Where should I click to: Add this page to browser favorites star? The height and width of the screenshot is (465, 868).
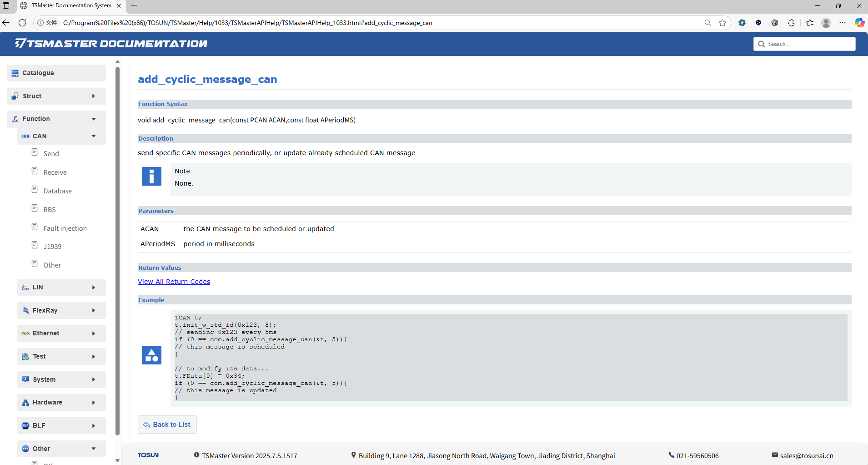[722, 23]
